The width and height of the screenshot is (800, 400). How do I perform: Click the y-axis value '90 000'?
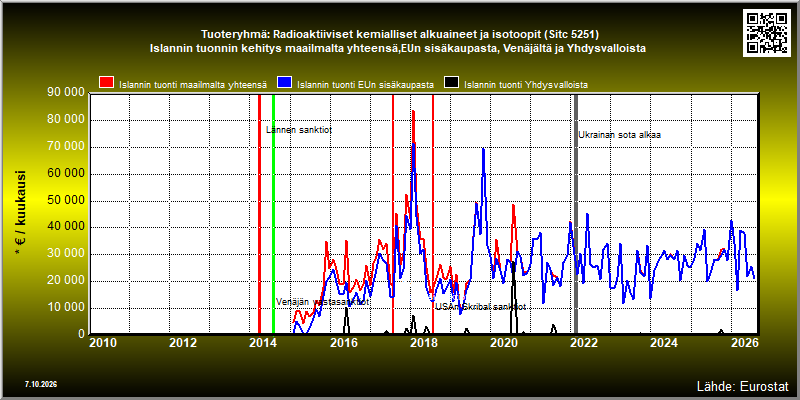[x=66, y=92]
